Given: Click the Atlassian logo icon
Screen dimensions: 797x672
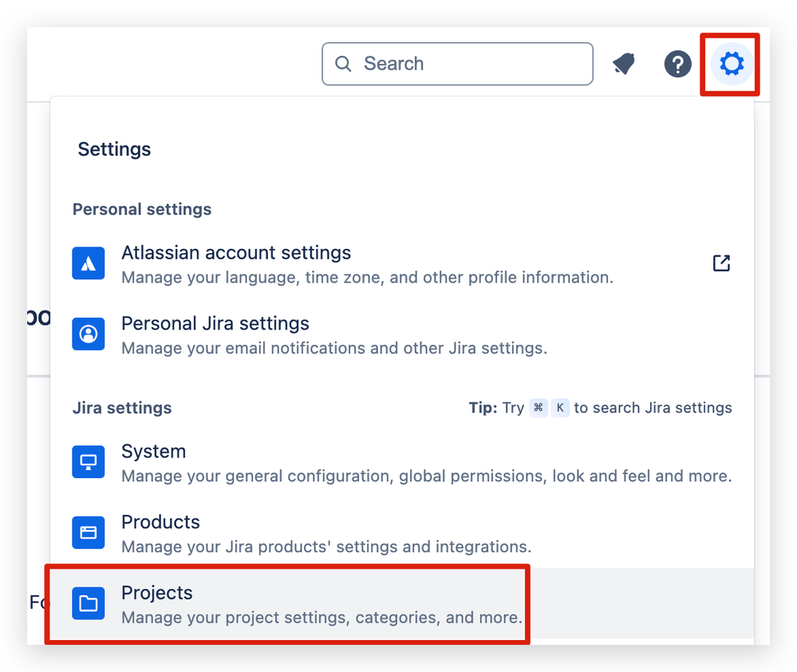Looking at the screenshot, I should (89, 263).
